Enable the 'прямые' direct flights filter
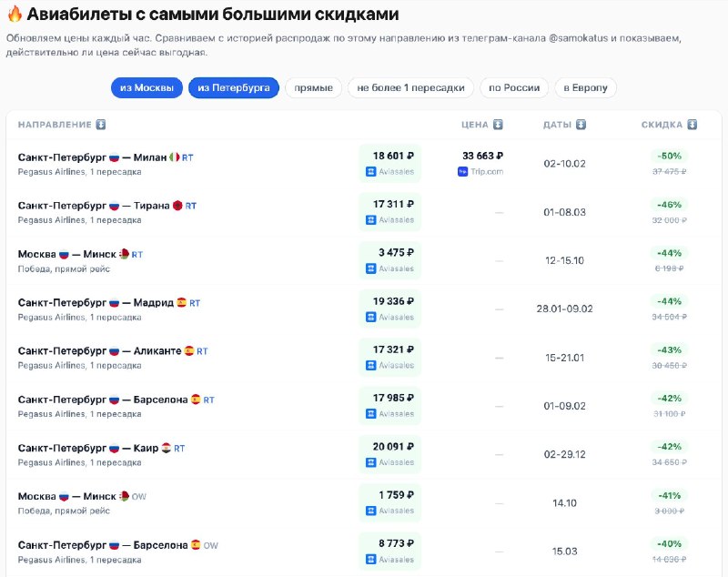The height and width of the screenshot is (577, 728). coord(313,87)
